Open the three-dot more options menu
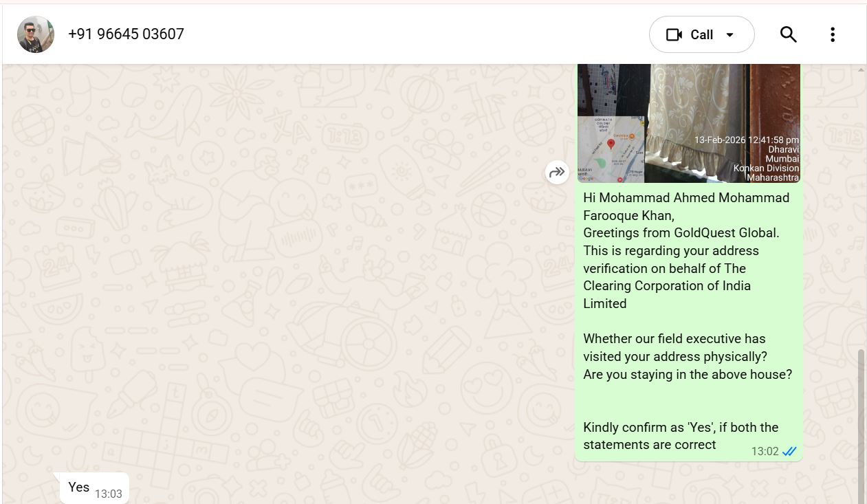 (x=832, y=34)
